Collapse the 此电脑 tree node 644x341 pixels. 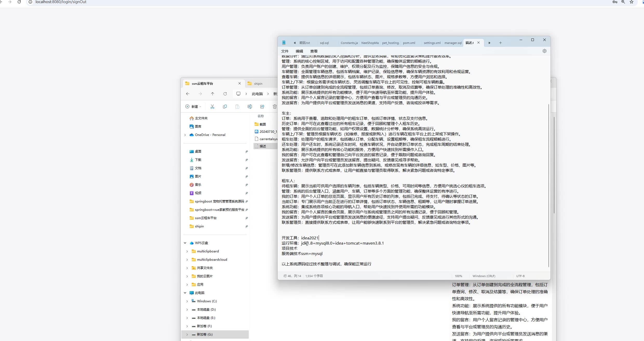(x=185, y=293)
